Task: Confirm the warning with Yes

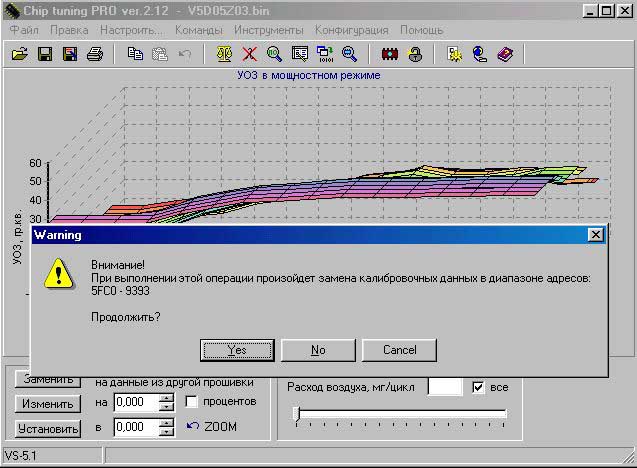Action: point(237,350)
